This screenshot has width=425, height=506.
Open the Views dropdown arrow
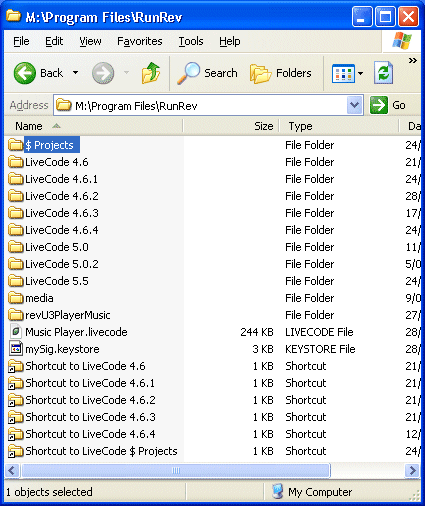[x=360, y=73]
